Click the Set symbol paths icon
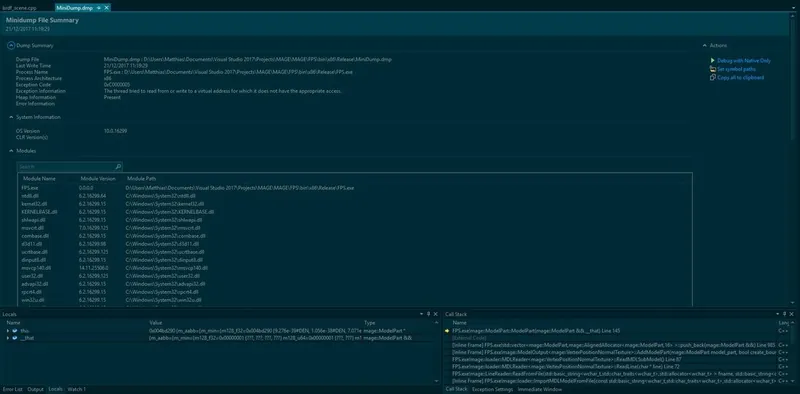This screenshot has height=394, width=800. click(713, 69)
